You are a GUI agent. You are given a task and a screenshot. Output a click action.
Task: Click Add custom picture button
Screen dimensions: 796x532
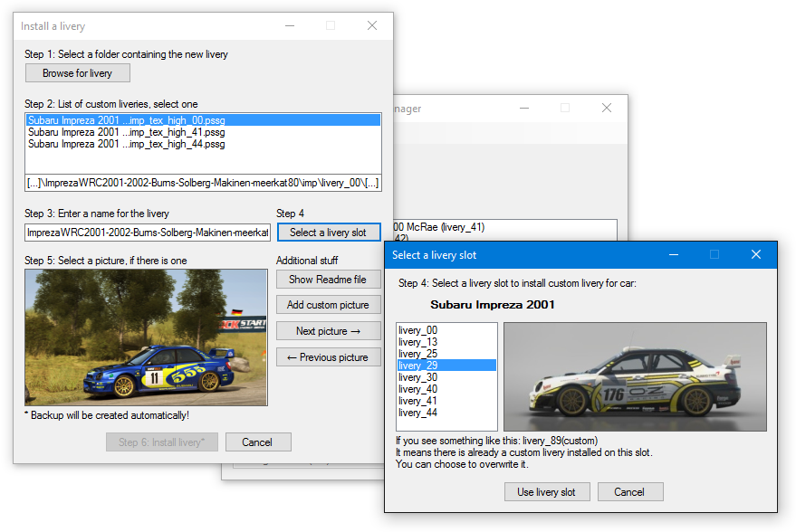tap(329, 305)
